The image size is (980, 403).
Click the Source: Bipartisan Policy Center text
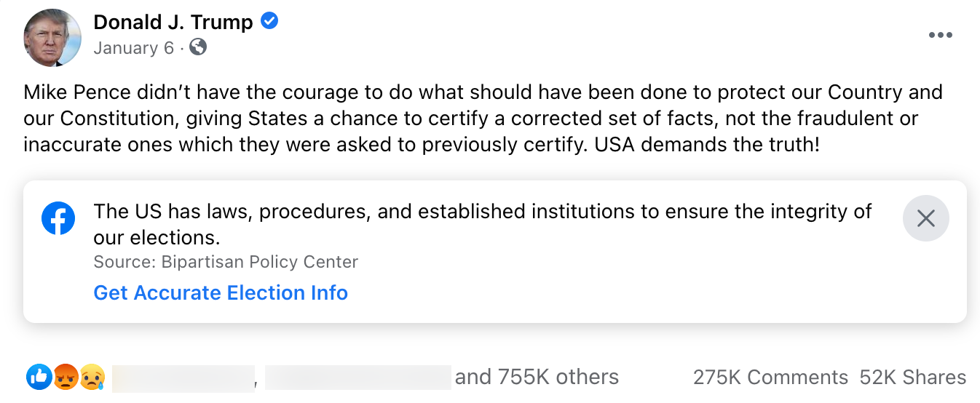[226, 262]
